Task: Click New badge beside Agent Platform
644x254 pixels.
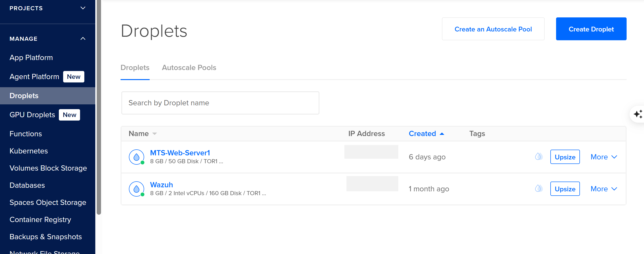Action: coord(73,77)
